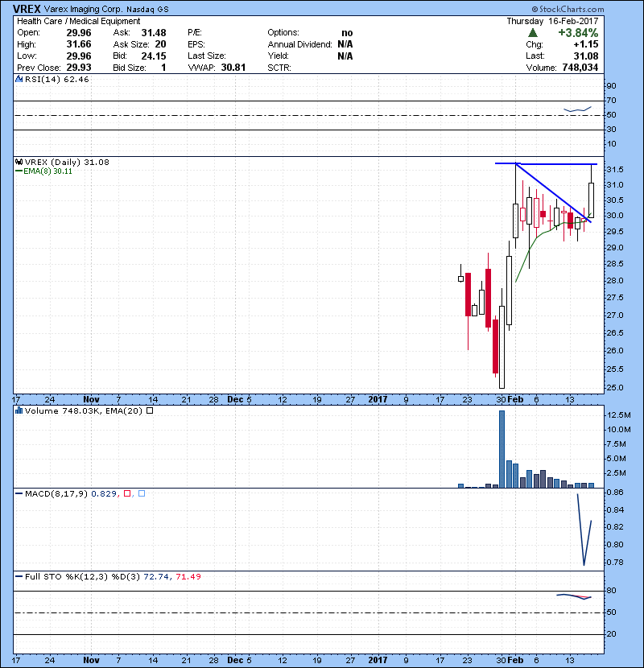Click the stochastic %K value 72.74

156,576
